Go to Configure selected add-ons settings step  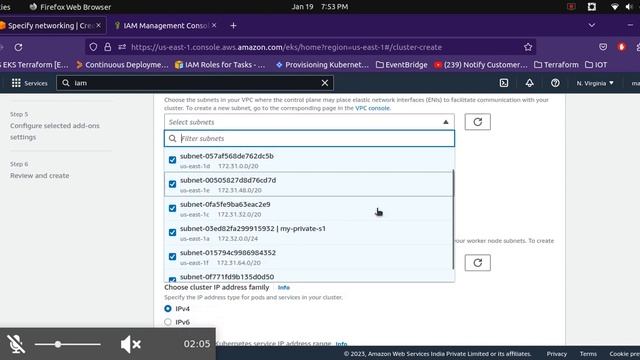tap(55, 131)
